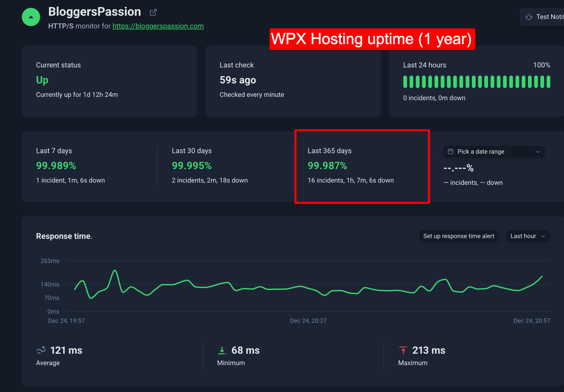The image size is (564, 392).
Task: Click the BloggersPassion monitor title
Action: 94,12
